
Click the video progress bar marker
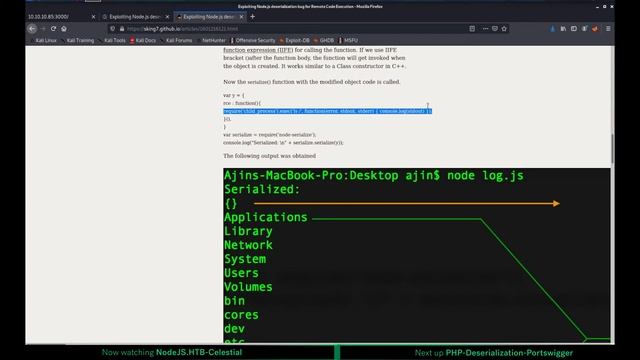pyautogui.click(x=337, y=352)
